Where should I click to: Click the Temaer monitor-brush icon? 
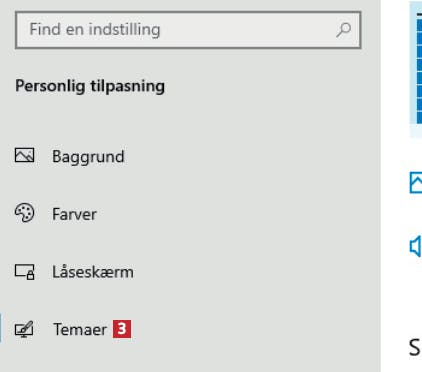tap(24, 329)
